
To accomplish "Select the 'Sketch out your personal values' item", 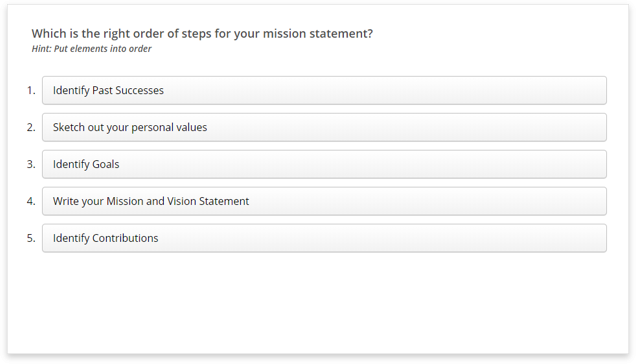I will pos(324,127).
